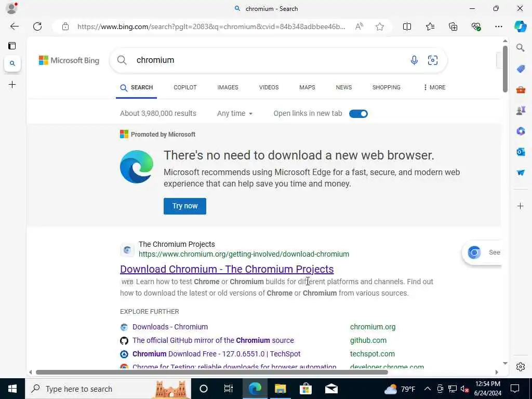Select the chromium search vertical tab
Image resolution: width=532 pixels, height=399 pixels.
[12, 63]
